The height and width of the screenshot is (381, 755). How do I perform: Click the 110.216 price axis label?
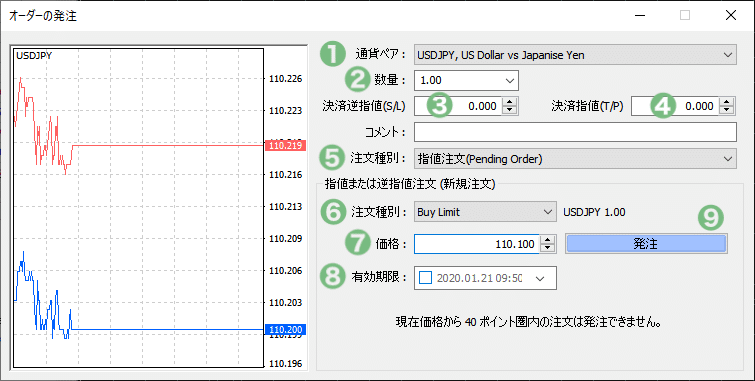[286, 175]
